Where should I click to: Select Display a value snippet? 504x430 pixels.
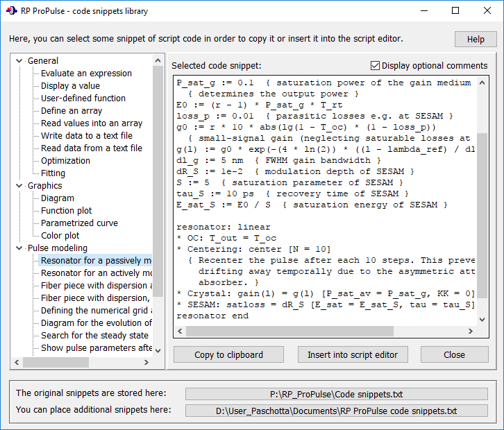tap(70, 86)
